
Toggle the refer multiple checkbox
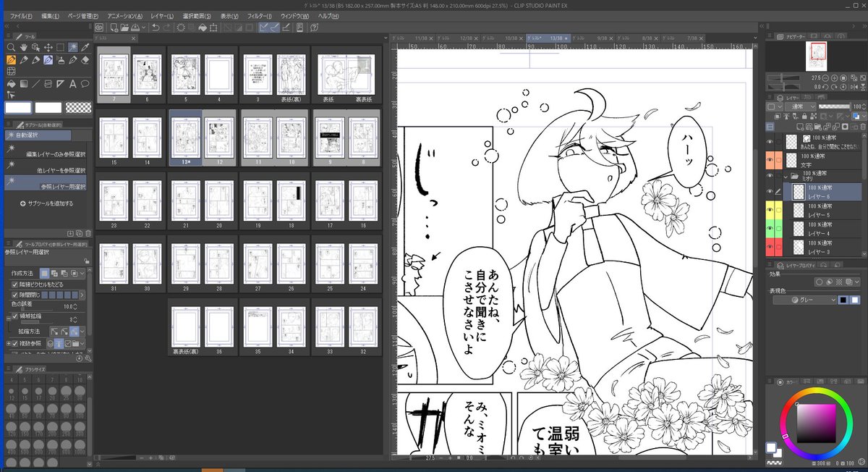14,344
